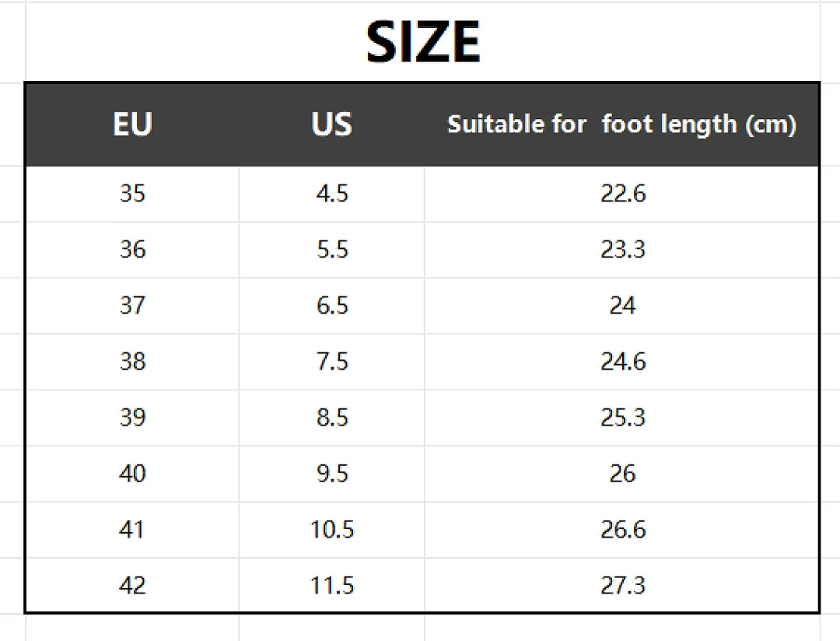The width and height of the screenshot is (840, 641).
Task: Select the US size 6.5 cell
Action: pos(332,305)
